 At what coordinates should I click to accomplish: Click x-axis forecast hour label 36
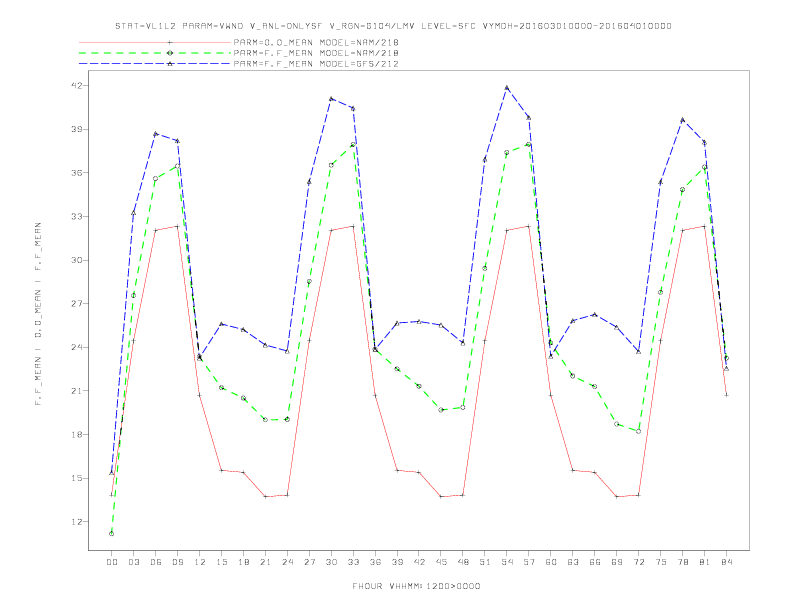pos(375,562)
